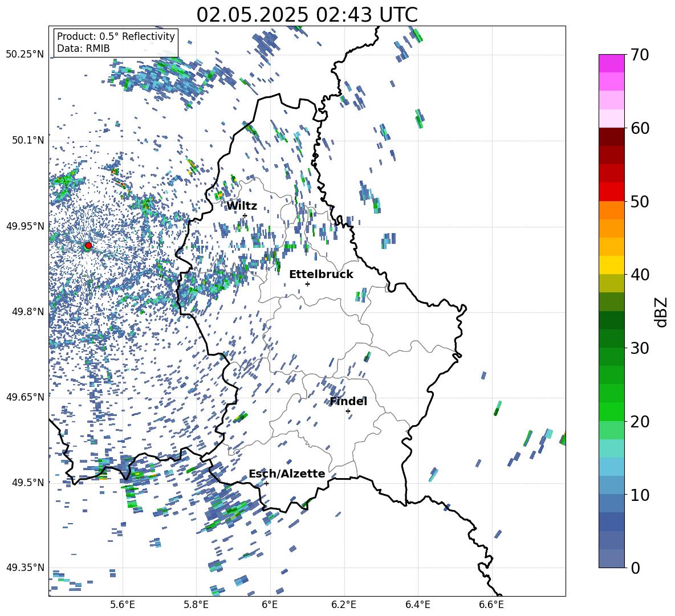Viewport: 675px width, 616px height.
Task: Click the 60 value on colorbar
Action: (x=639, y=128)
